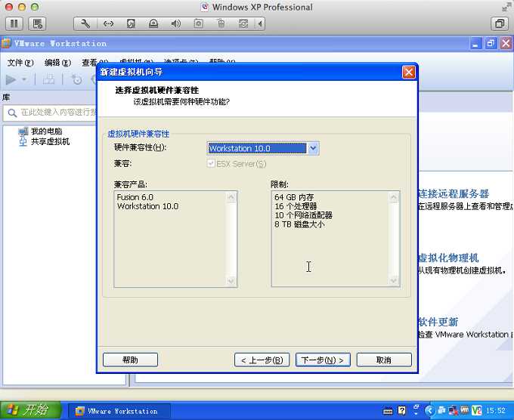Select Fusion 6.0 in compatible products
The height and width of the screenshot is (420, 514).
pos(135,197)
